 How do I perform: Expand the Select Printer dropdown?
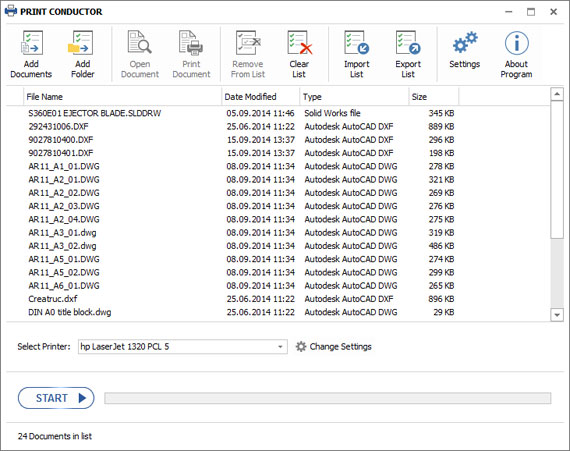coord(280,347)
